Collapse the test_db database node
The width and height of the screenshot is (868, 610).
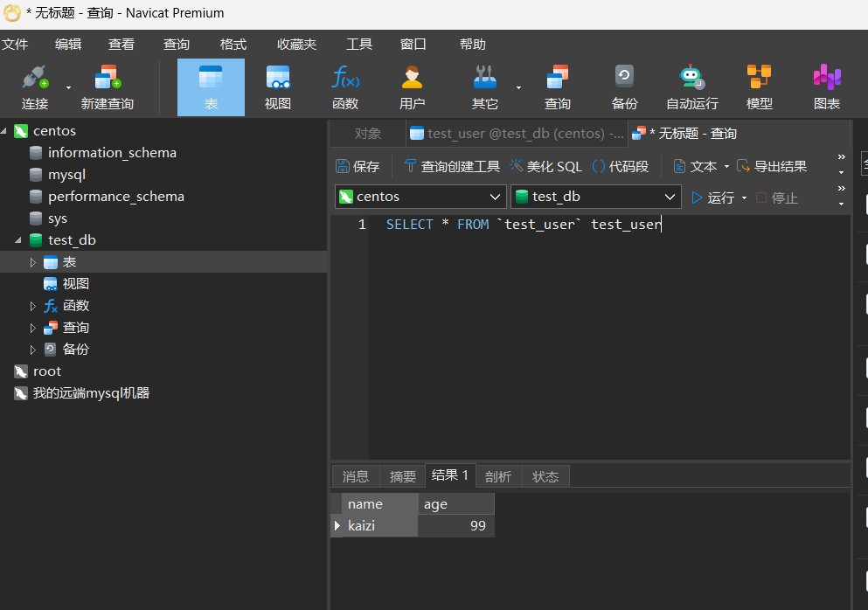point(17,240)
